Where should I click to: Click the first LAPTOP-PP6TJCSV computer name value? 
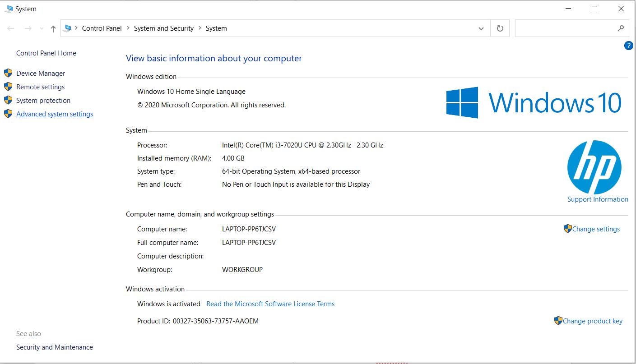click(249, 229)
